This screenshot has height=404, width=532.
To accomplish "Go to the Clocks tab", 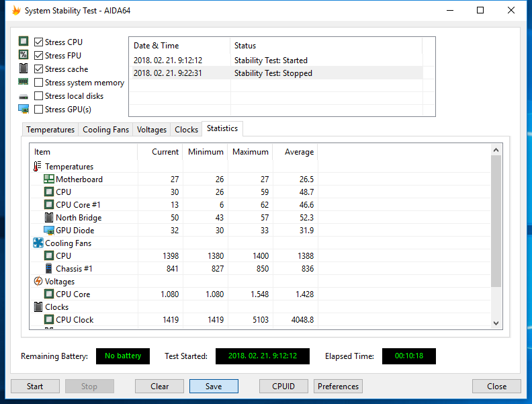I will pos(186,130).
